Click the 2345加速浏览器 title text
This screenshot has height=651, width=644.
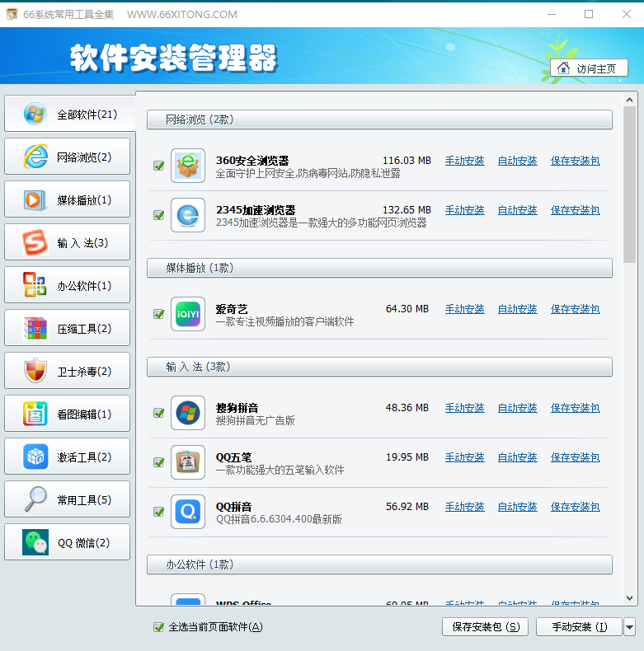(x=256, y=210)
